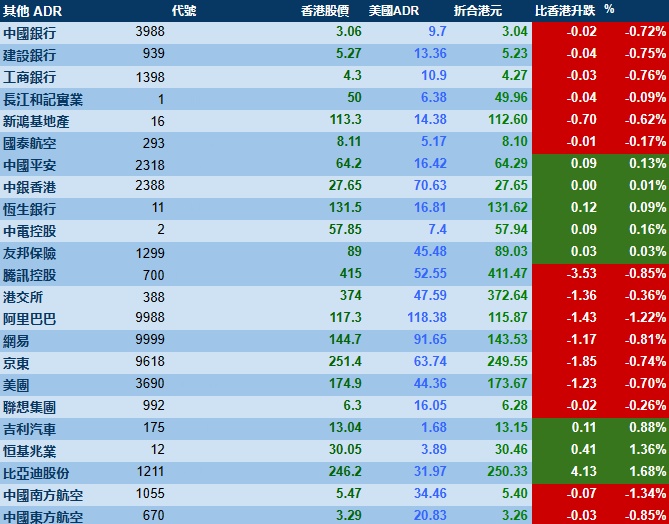Click stock code 1299
669x524 pixels.
pyautogui.click(x=150, y=253)
